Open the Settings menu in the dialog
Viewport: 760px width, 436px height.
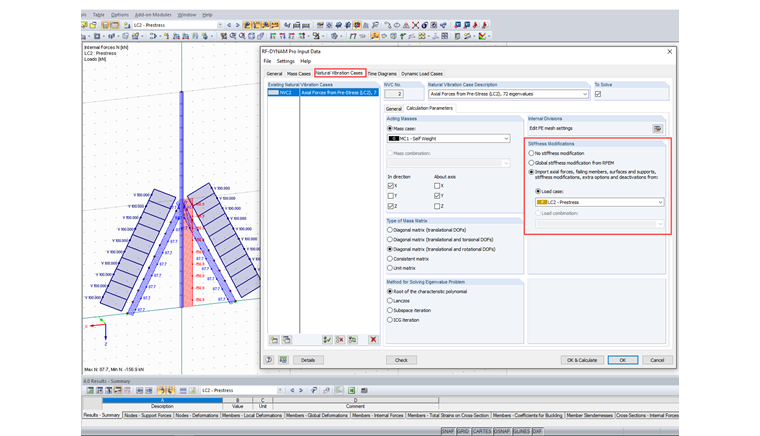tap(286, 61)
